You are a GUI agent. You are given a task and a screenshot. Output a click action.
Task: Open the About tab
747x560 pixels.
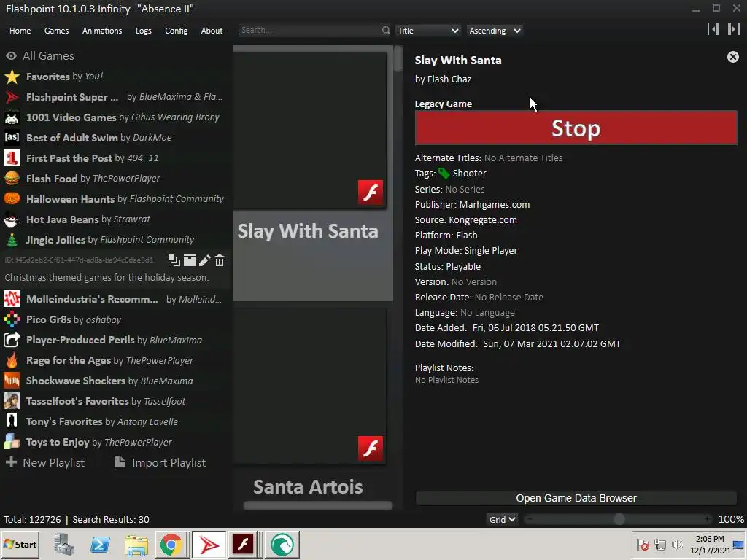pos(212,31)
